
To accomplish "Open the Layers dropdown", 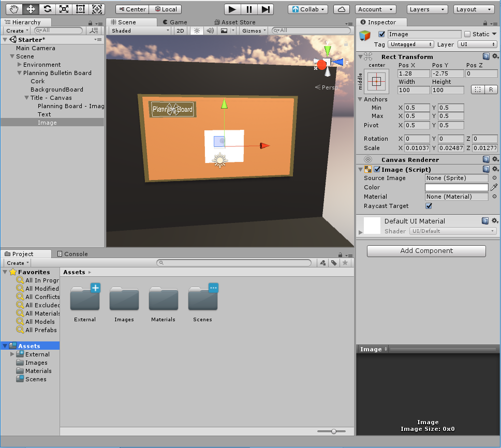I will (x=427, y=9).
